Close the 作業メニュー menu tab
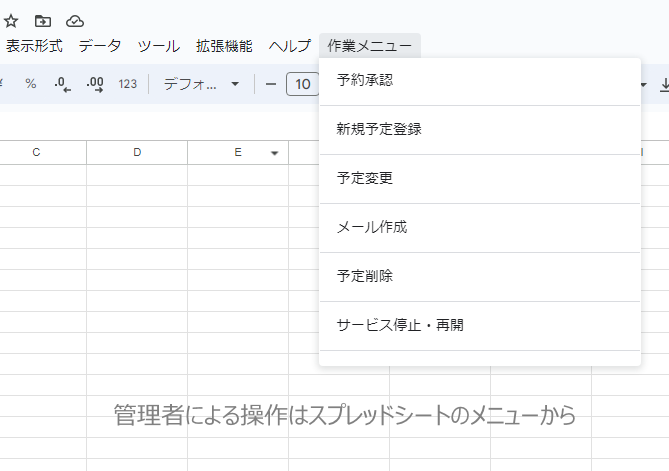Viewport: 669px width, 471px height. (x=370, y=46)
